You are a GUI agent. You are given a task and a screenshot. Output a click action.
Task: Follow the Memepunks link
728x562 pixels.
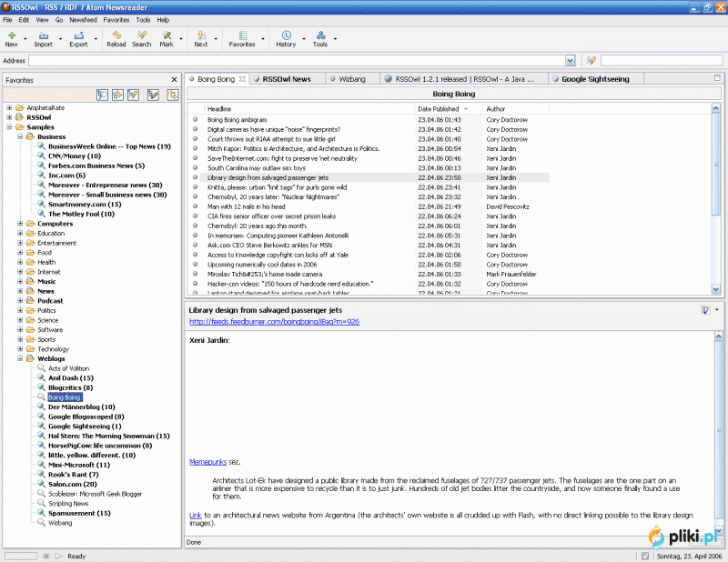pyautogui.click(x=208, y=462)
